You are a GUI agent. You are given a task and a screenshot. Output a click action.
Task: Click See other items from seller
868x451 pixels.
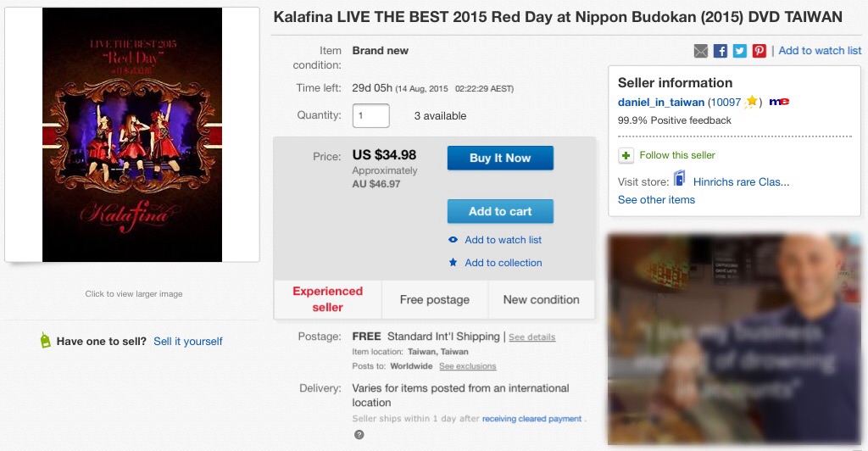click(x=656, y=200)
